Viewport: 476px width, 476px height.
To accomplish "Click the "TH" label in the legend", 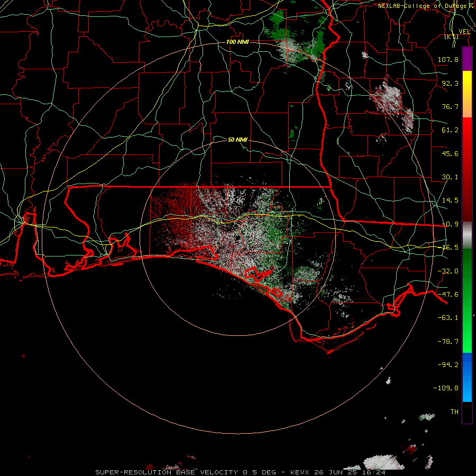I will [454, 412].
